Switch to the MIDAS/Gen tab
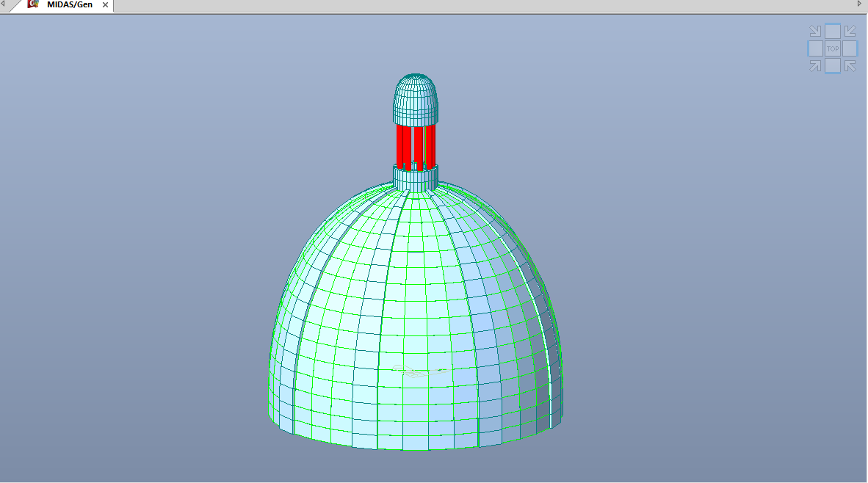The width and height of the screenshot is (868, 483). (x=70, y=4)
